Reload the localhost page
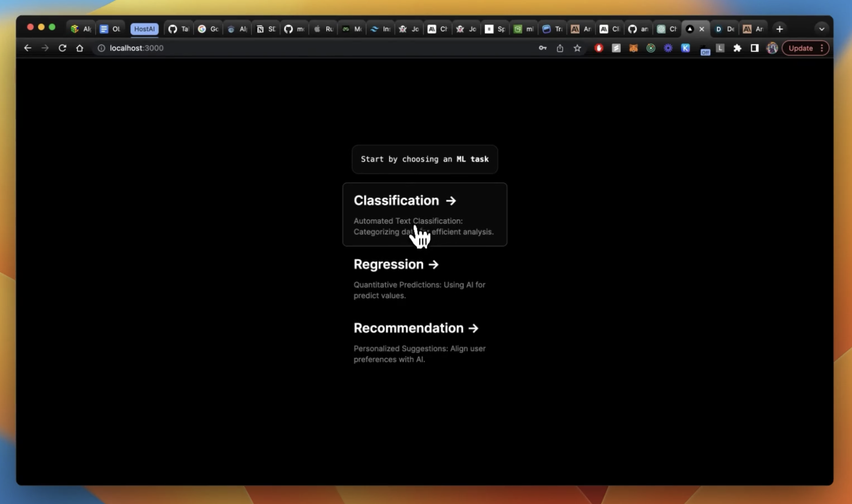This screenshot has width=852, height=504. pos(62,48)
